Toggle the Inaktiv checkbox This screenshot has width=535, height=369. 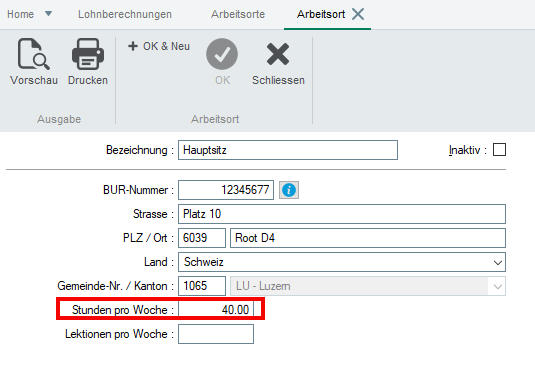coord(499,150)
